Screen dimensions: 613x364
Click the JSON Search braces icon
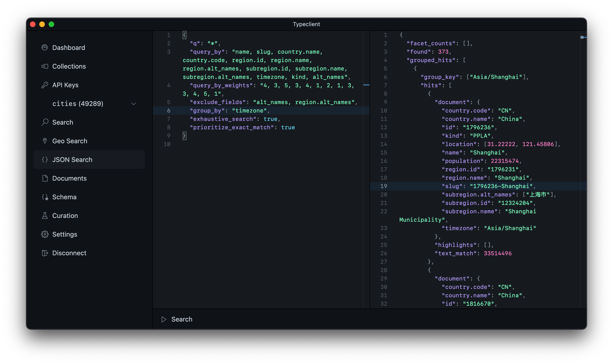(45, 160)
